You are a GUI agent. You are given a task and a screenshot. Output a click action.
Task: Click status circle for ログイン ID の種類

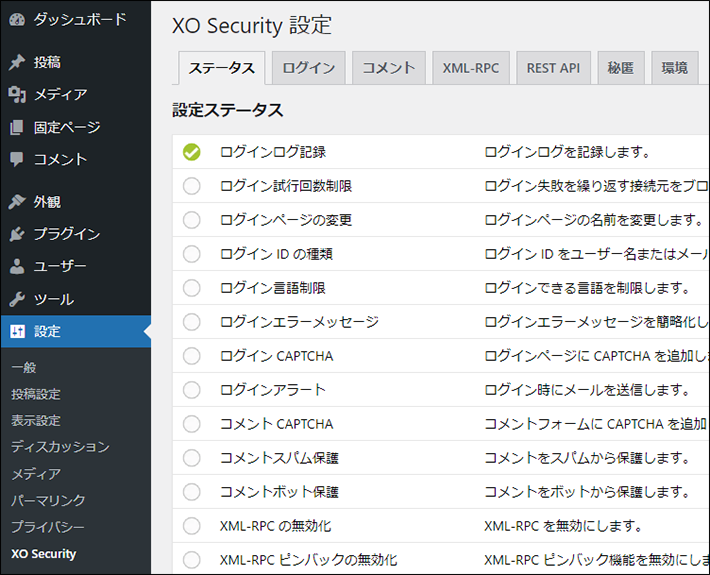192,254
